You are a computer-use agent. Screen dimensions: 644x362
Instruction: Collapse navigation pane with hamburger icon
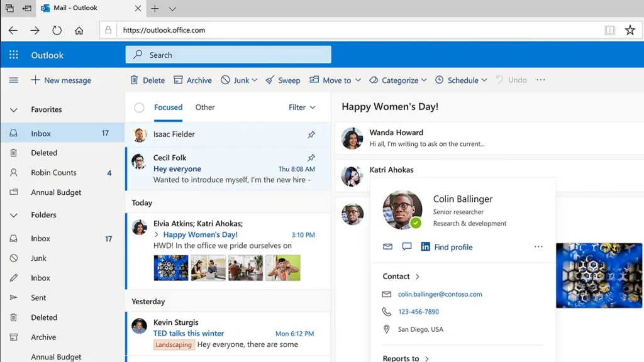tap(14, 80)
